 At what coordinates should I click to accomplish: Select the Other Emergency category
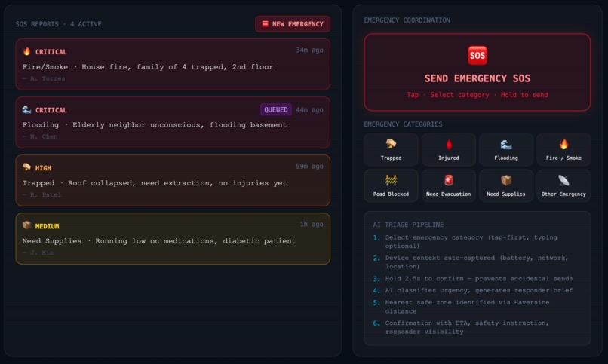tap(563, 186)
